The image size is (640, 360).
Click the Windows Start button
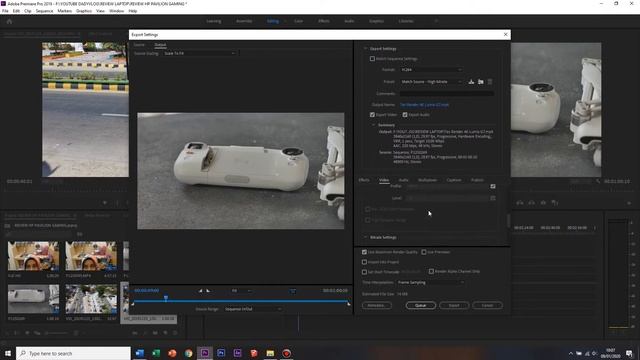point(8,353)
